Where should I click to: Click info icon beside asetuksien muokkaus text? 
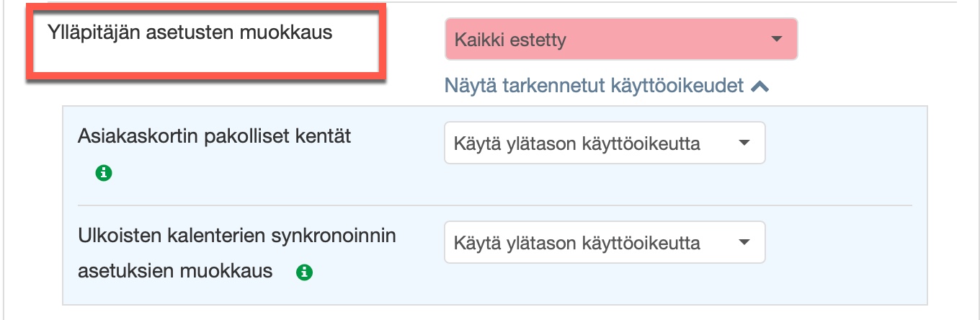click(305, 272)
